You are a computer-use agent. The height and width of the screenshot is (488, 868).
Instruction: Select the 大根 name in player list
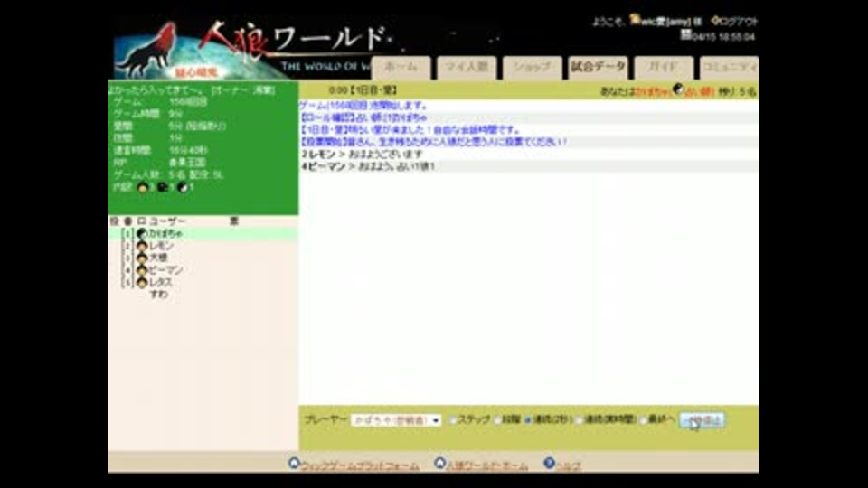tap(158, 258)
